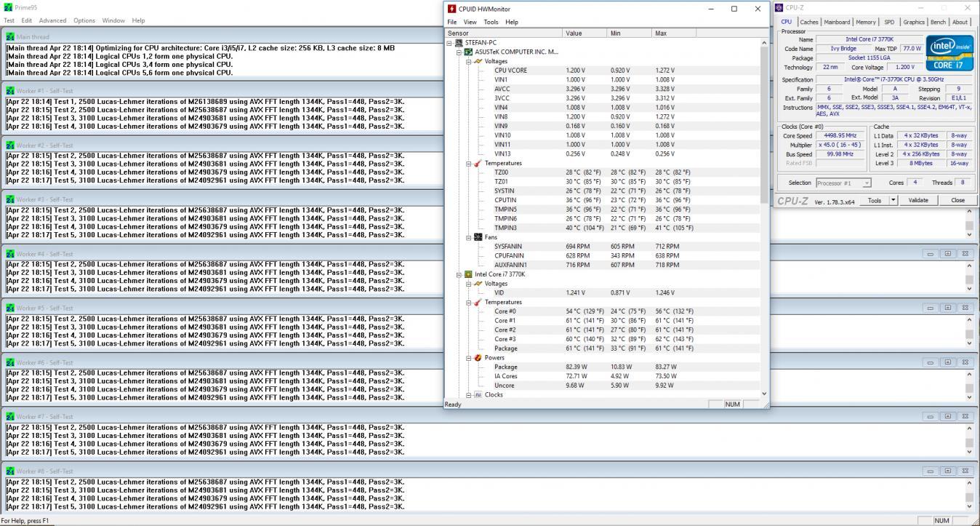The height and width of the screenshot is (526, 980).
Task: Minimize the Worker #4 Self-Test child window
Action: coord(931,254)
